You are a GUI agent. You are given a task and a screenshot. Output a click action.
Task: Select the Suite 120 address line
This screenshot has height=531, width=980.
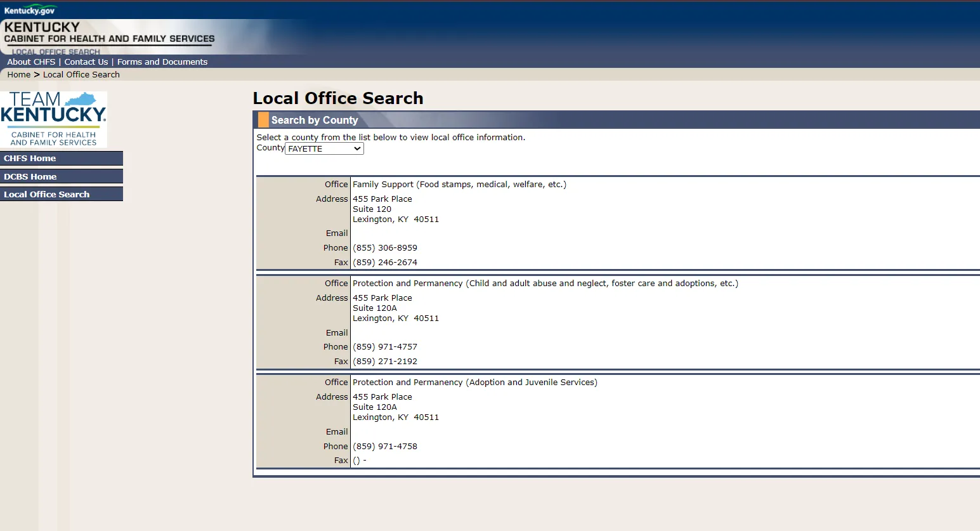click(x=372, y=209)
